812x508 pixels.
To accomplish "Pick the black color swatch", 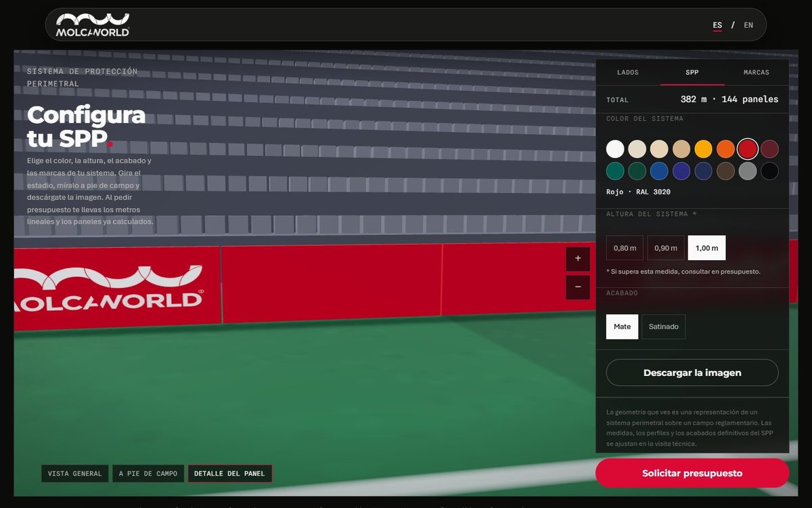I will pyautogui.click(x=769, y=171).
